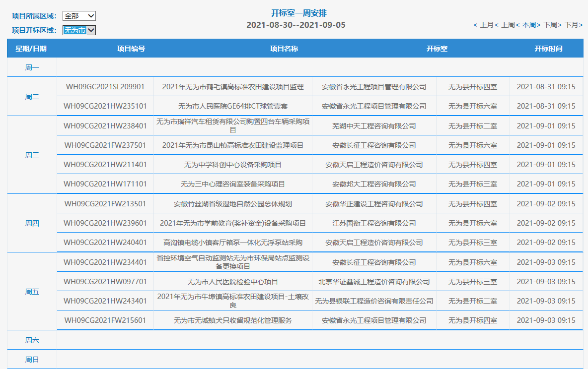The image size is (588, 369).
Task: Click agency 北京华证鑫诚工程造价咨询有限公司
Action: (x=374, y=282)
